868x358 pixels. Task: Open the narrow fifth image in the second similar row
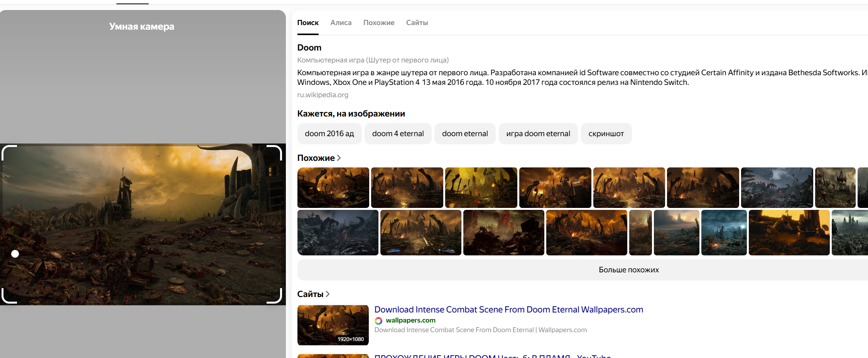tap(640, 233)
